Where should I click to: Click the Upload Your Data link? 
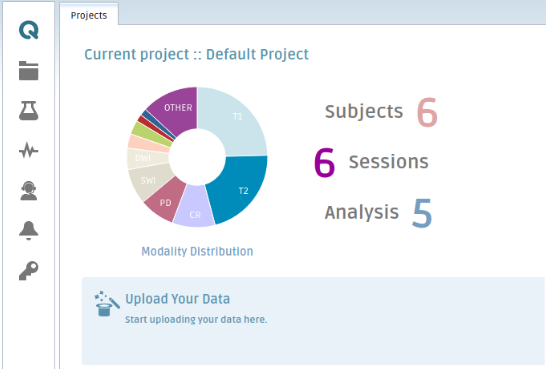[x=178, y=299]
